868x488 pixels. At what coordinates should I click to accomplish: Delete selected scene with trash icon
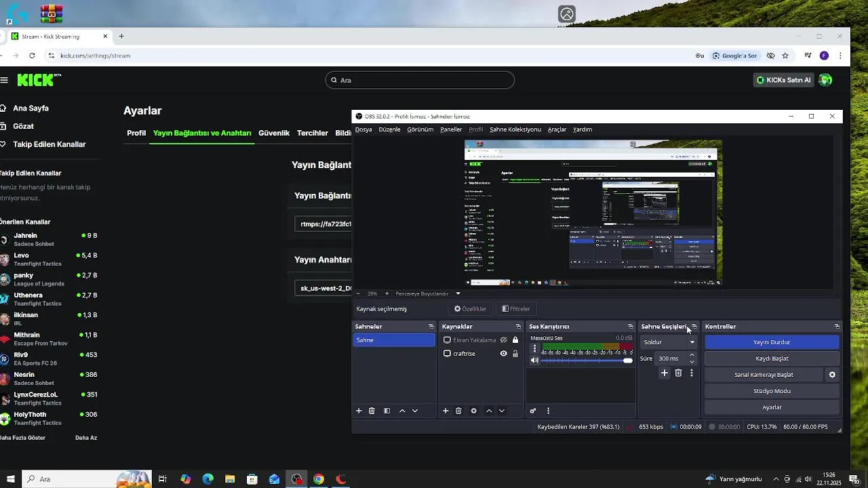[x=372, y=411]
